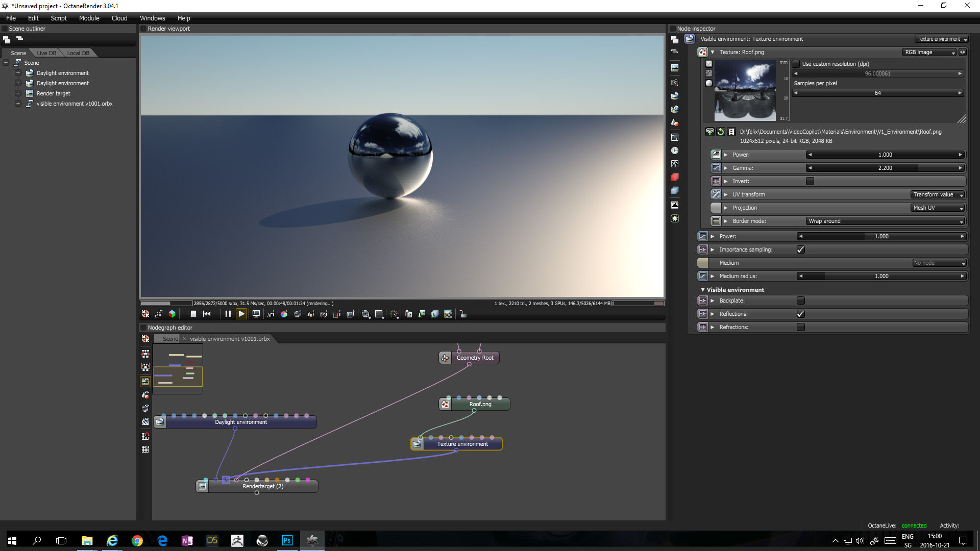Stop the render with the square button
The image size is (980, 551).
pos(193,314)
